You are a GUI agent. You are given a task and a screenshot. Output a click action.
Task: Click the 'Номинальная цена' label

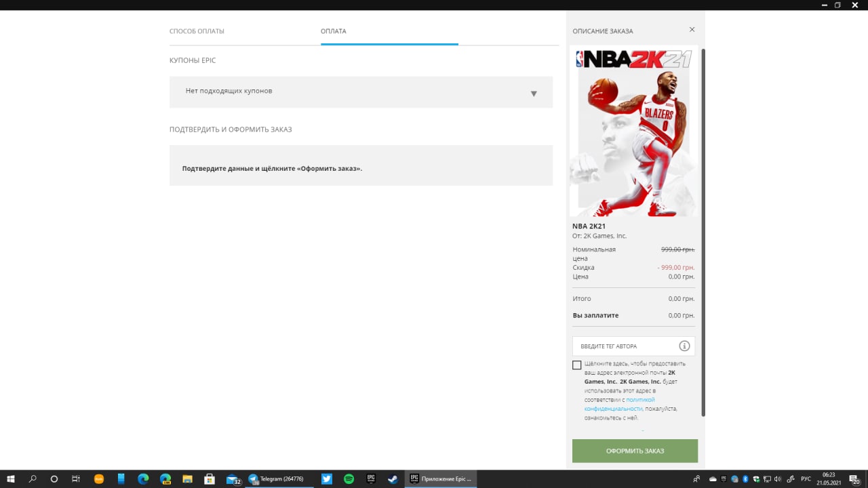(594, 253)
